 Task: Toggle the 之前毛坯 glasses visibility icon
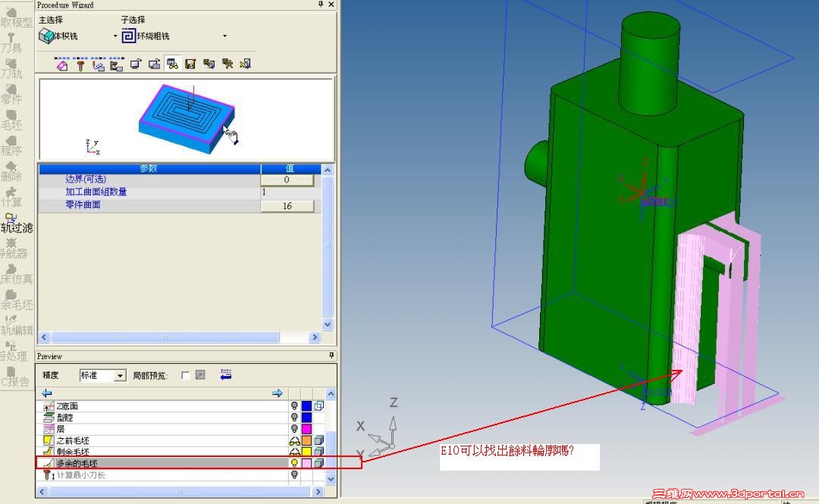pyautogui.click(x=294, y=441)
